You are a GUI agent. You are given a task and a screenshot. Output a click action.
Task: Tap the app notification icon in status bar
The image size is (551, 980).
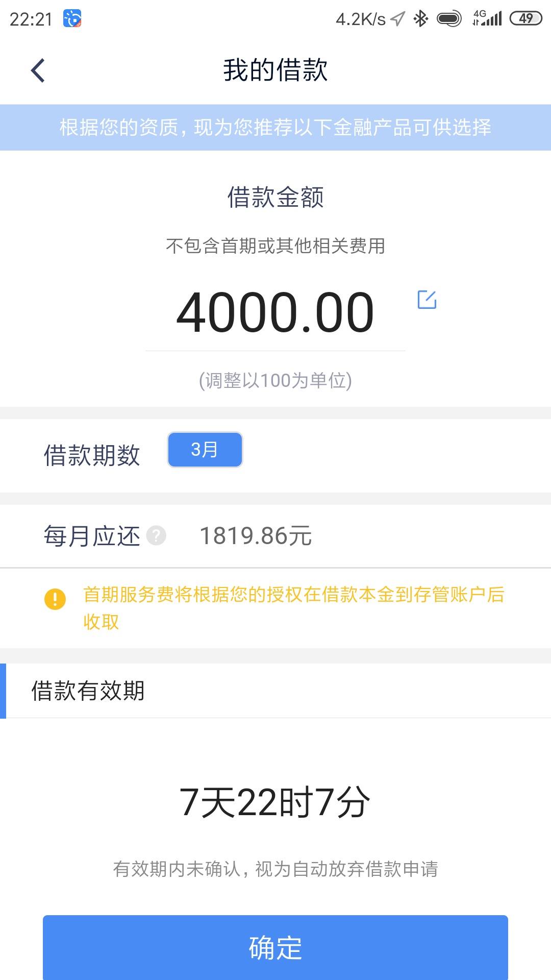pyautogui.click(x=72, y=19)
